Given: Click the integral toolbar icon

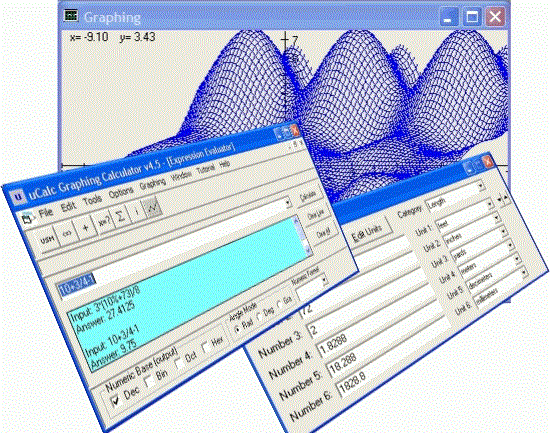Looking at the screenshot, I should (x=136, y=212).
